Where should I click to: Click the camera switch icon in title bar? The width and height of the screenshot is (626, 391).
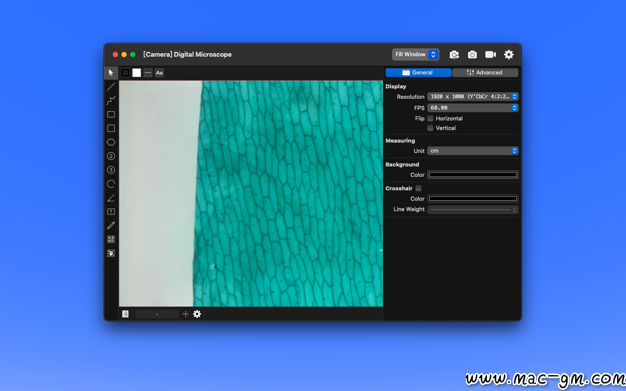point(454,55)
